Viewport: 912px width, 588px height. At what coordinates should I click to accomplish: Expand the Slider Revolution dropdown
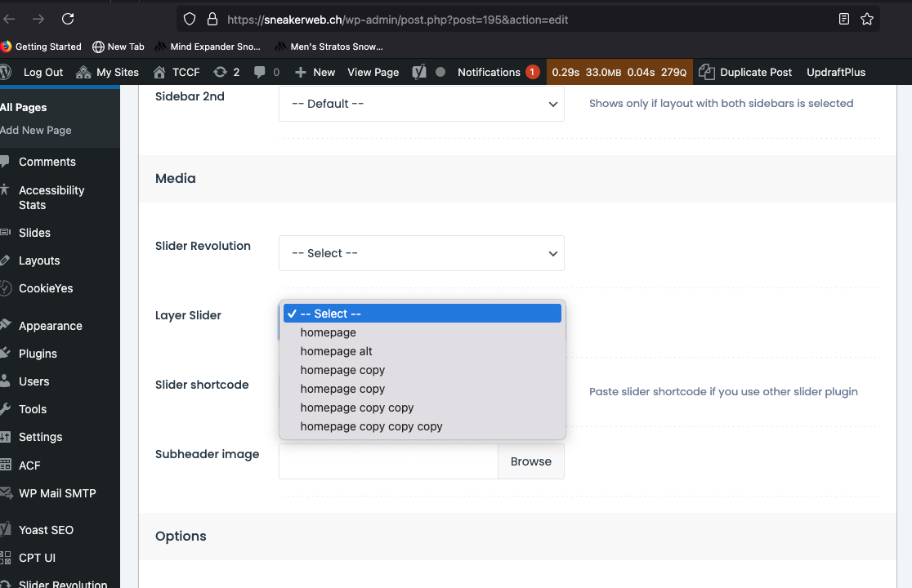(421, 253)
